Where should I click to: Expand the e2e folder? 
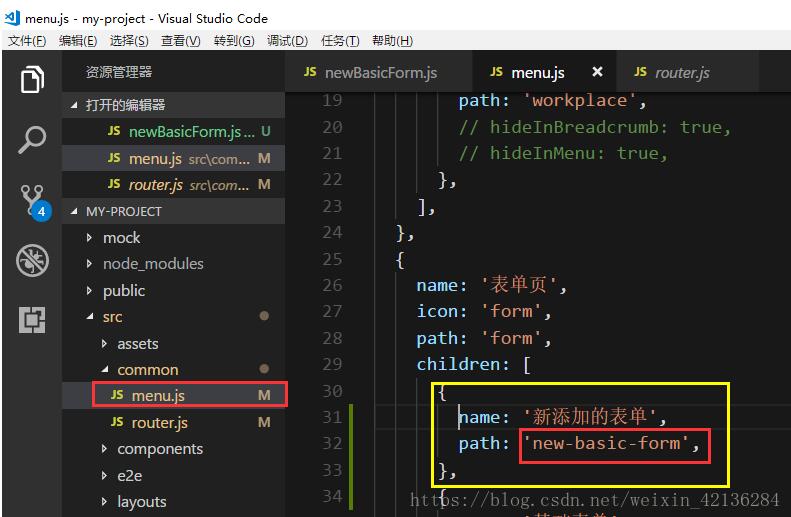point(174,476)
